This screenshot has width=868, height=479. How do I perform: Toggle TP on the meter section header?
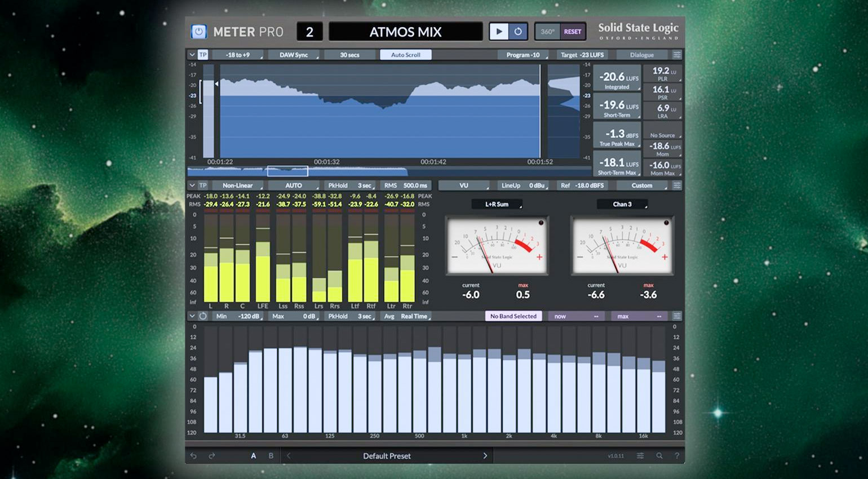202,185
